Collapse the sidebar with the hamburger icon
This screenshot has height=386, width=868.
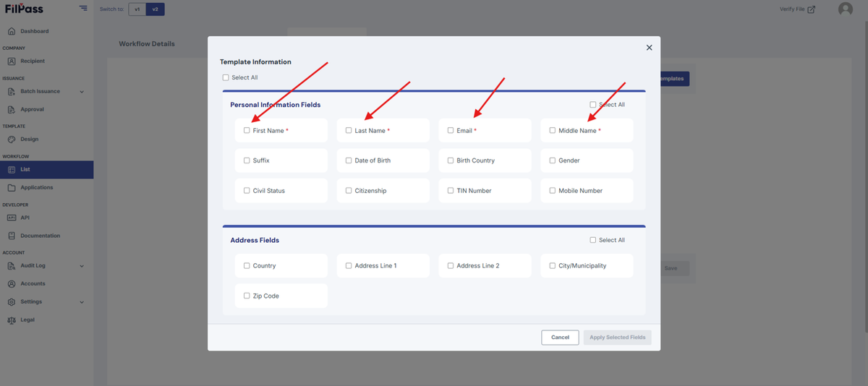pyautogui.click(x=83, y=8)
